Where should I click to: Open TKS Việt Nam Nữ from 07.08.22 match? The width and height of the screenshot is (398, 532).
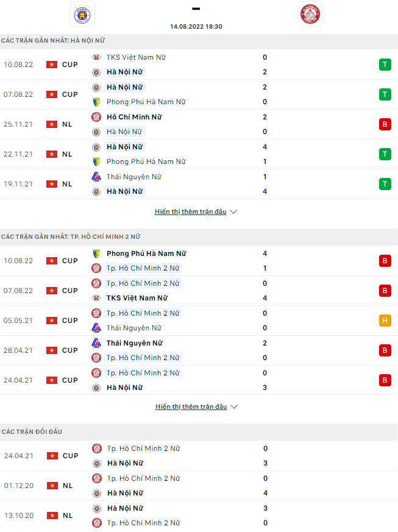(x=137, y=298)
